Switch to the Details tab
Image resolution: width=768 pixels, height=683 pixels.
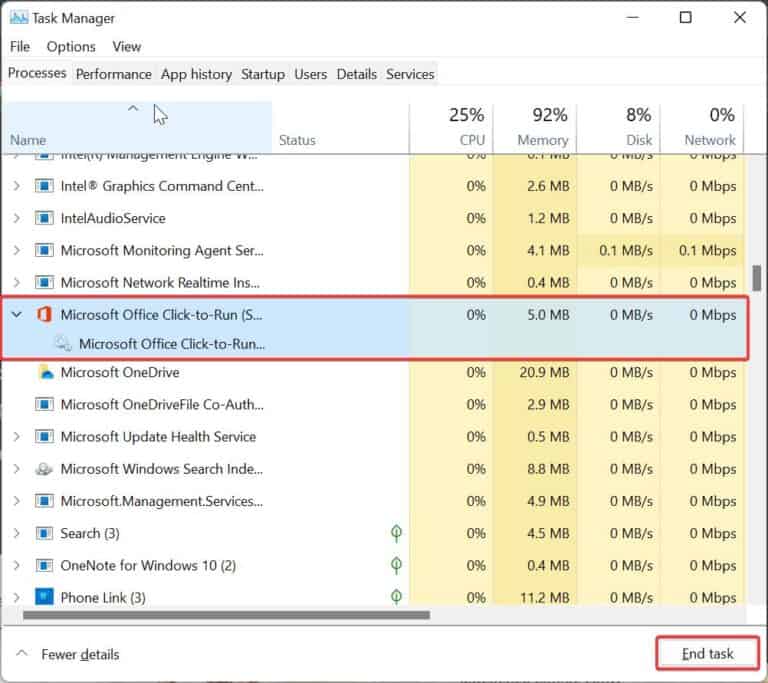pos(357,74)
